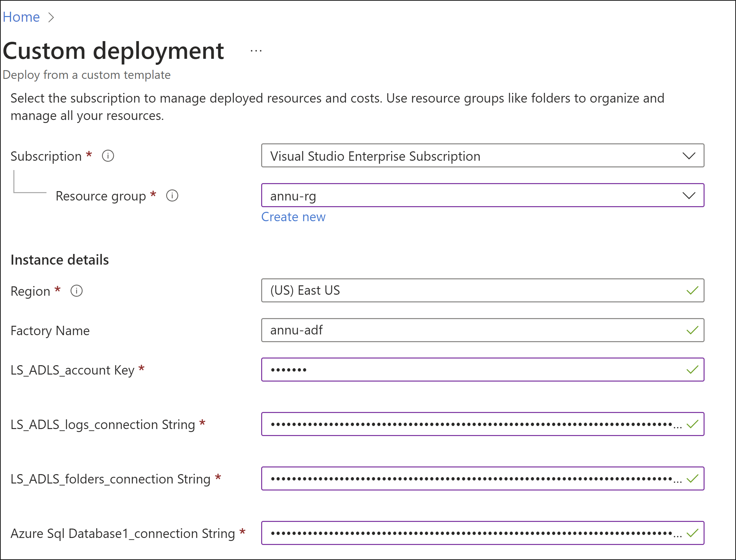Focus the LS_ADLS_folders_connection String field

click(x=483, y=479)
